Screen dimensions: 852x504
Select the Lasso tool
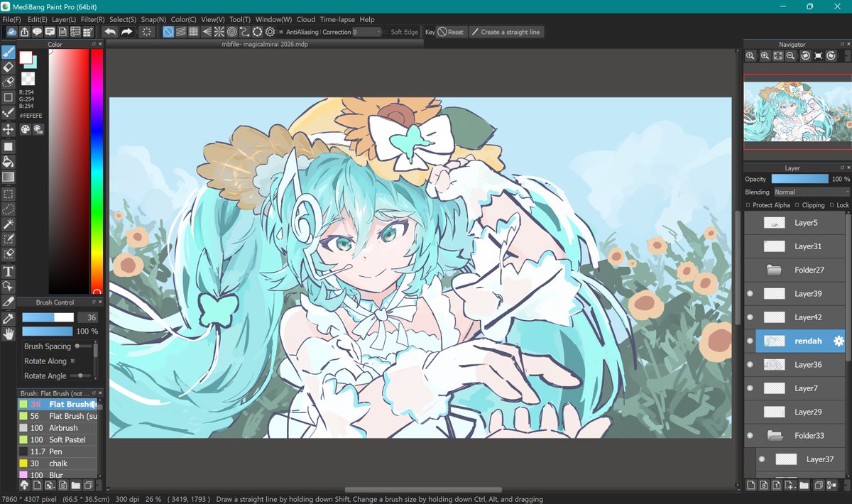coord(9,209)
